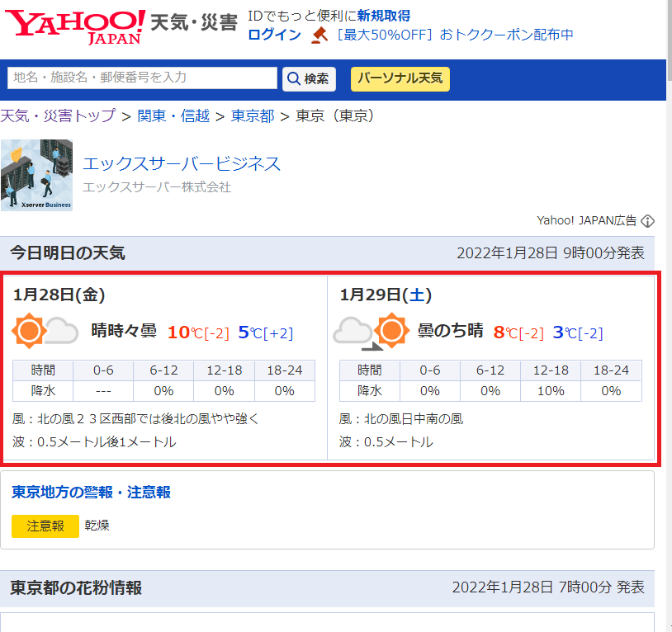Click the 天気・災害 site title
The image size is (672, 632).
click(x=194, y=22)
